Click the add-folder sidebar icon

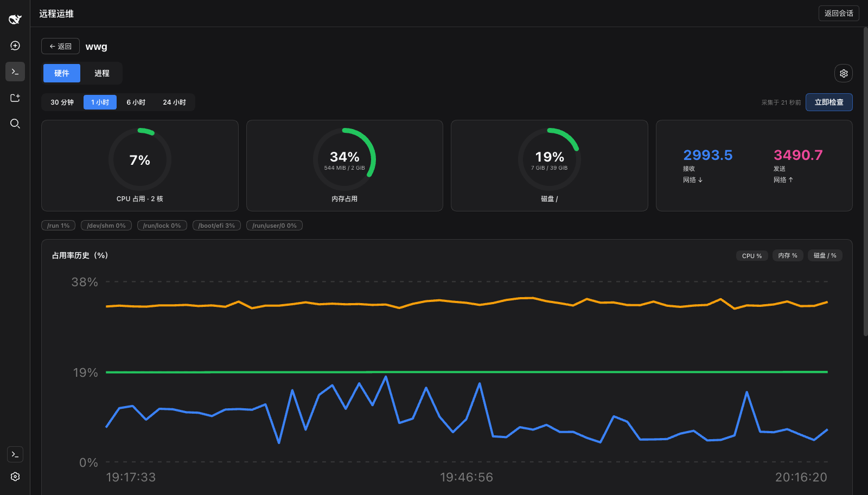coord(15,98)
